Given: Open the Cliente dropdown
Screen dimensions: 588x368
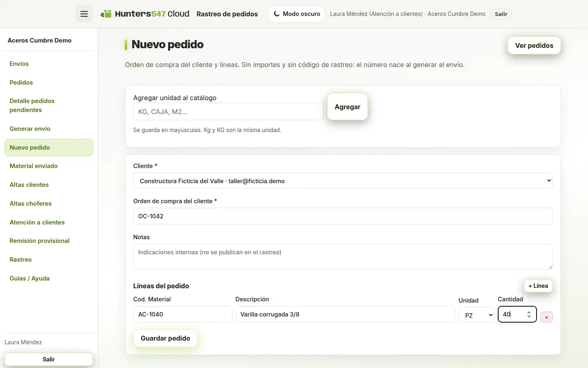Looking at the screenshot, I should pyautogui.click(x=343, y=181).
